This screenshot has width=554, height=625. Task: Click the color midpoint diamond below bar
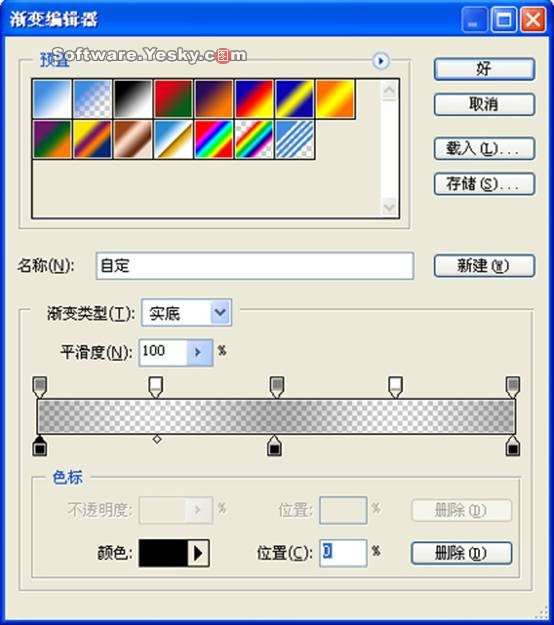157,439
